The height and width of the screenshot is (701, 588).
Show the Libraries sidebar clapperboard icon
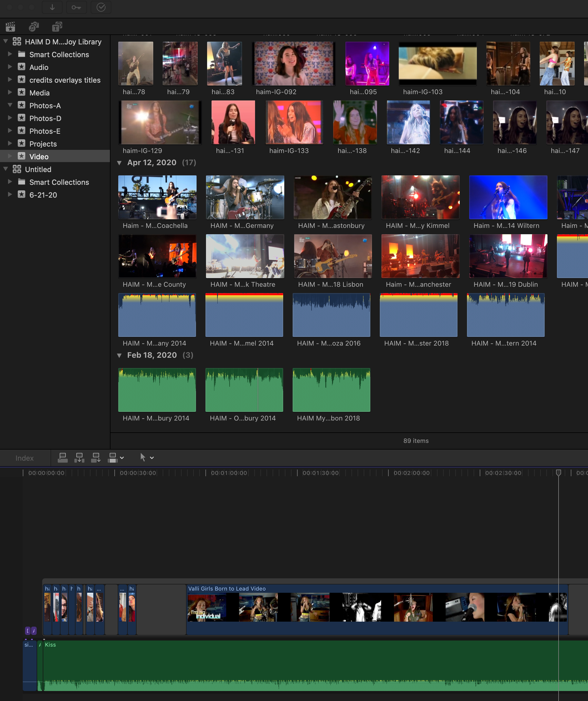click(10, 27)
